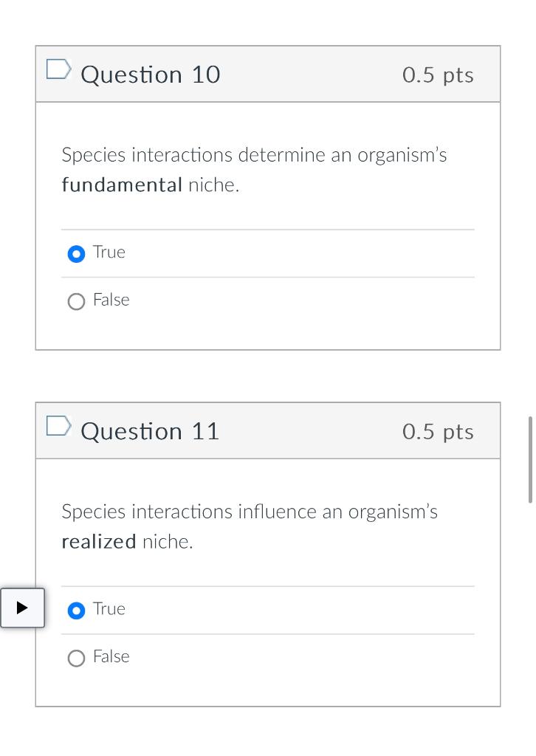Expand the sidebar using the triangle button
Screen dimensions: 536x756
[22, 608]
